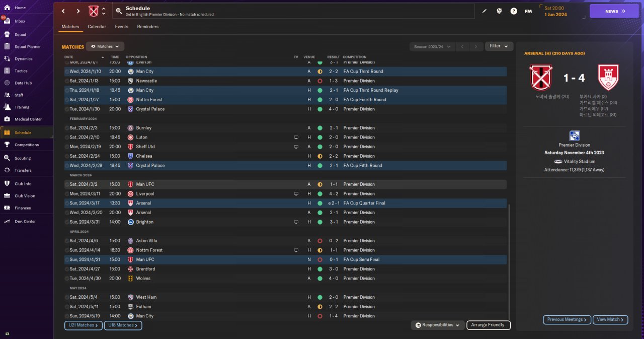Show previous season with left chevron
Screen dimensions: 644x339
(462, 46)
